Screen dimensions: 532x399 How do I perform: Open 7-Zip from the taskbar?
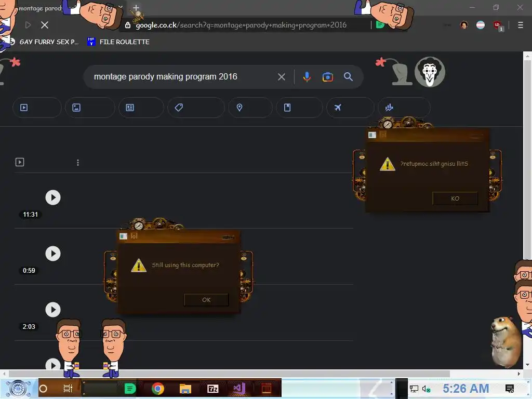point(212,389)
